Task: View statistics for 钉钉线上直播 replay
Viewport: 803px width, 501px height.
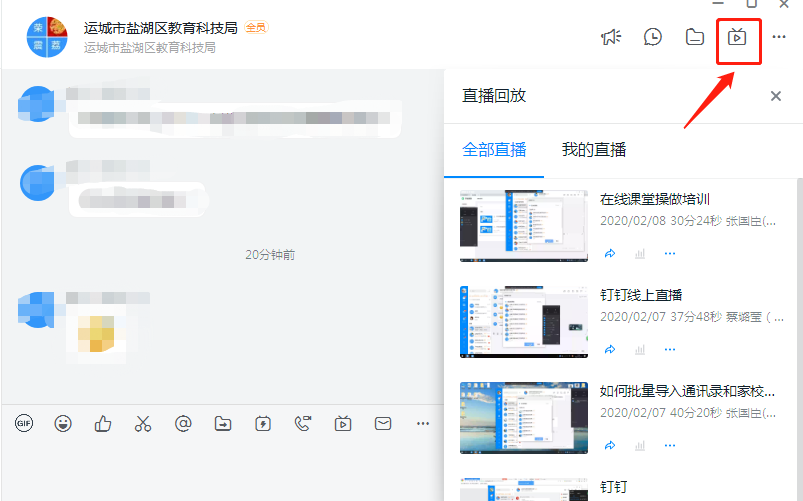Action: pos(640,349)
